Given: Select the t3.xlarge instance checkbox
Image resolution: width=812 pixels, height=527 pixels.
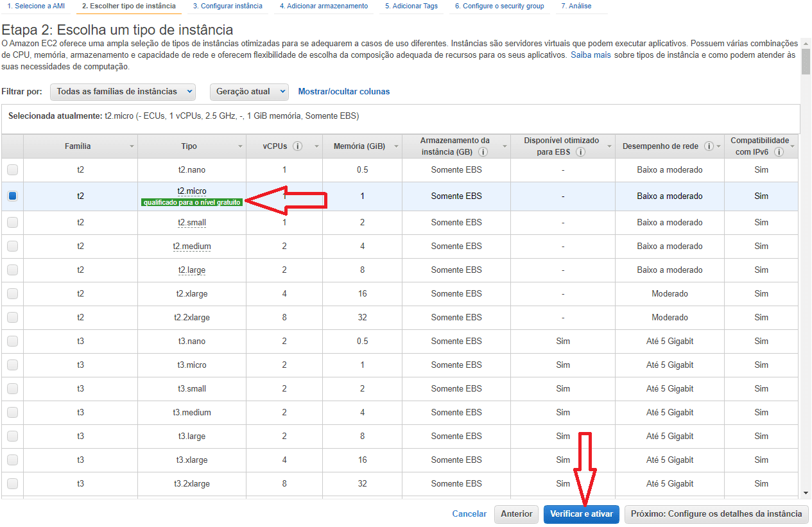Looking at the screenshot, I should [x=12, y=460].
